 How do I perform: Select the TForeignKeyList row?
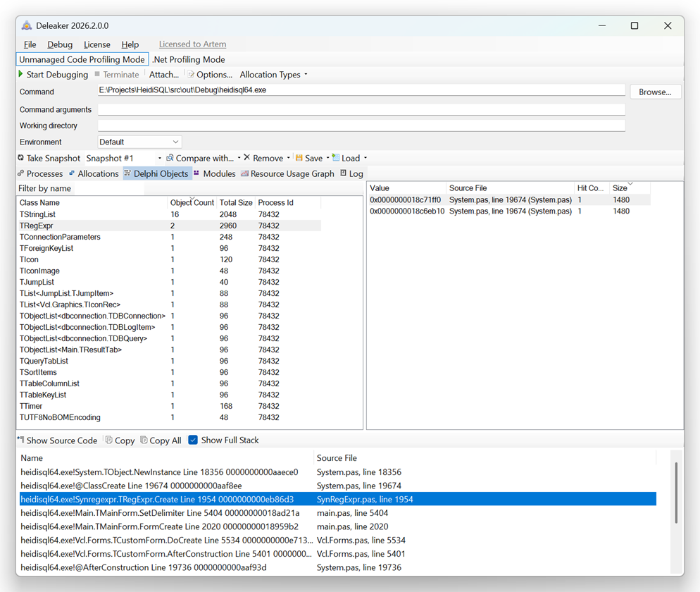pos(169,248)
